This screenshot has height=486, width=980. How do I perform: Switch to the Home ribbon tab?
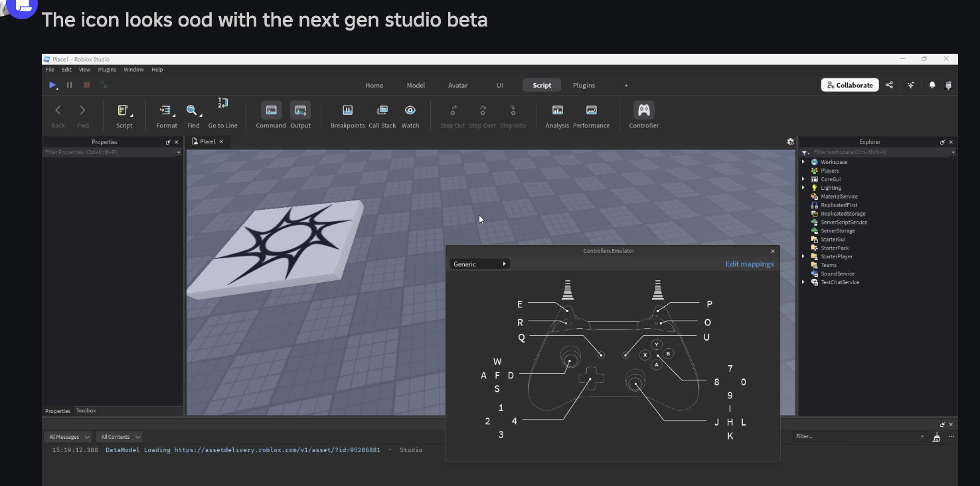(x=374, y=85)
